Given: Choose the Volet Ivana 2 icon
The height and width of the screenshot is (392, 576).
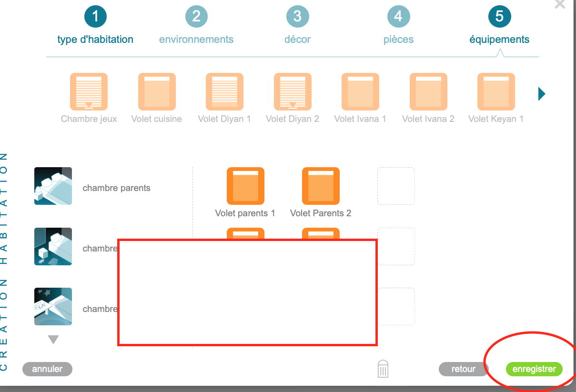Looking at the screenshot, I should click(428, 92).
